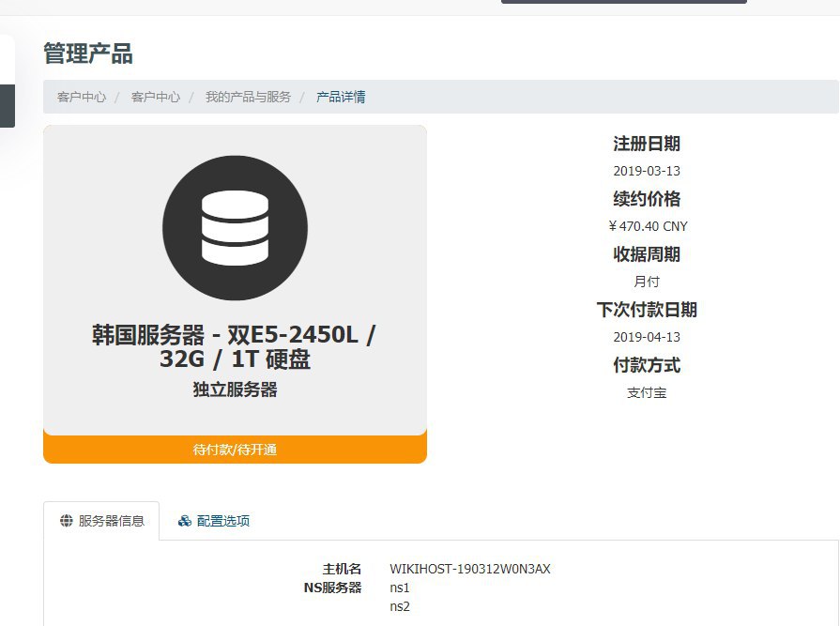Click the 独立服务器 product type label
Viewport: 840px width, 626px height.
click(235, 389)
